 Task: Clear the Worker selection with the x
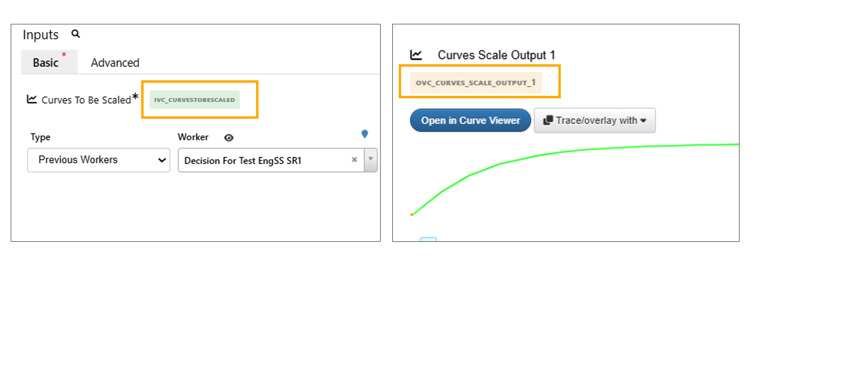coord(354,160)
